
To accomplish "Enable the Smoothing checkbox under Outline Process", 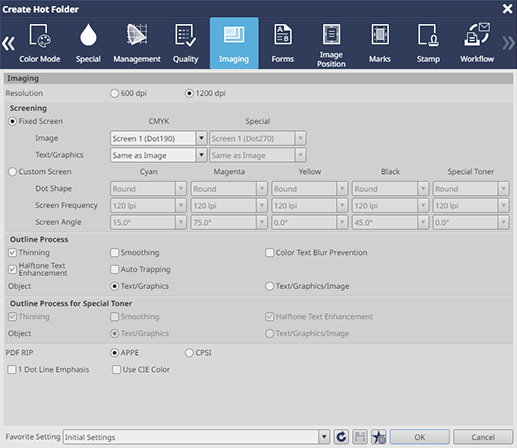I will [114, 253].
